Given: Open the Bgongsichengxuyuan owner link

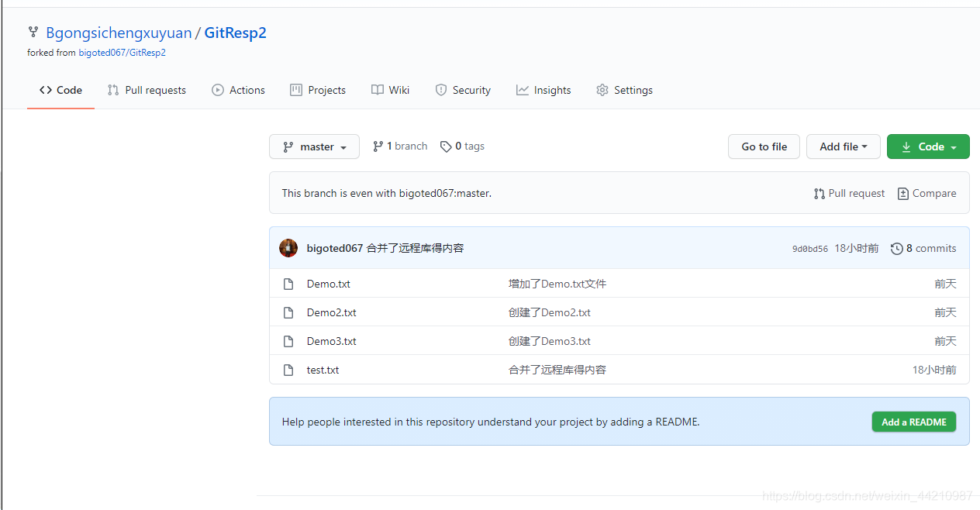Looking at the screenshot, I should pyautogui.click(x=119, y=33).
